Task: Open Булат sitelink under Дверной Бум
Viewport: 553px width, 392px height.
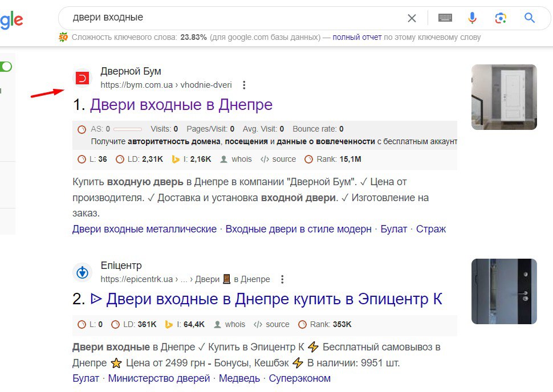Action: click(x=393, y=229)
